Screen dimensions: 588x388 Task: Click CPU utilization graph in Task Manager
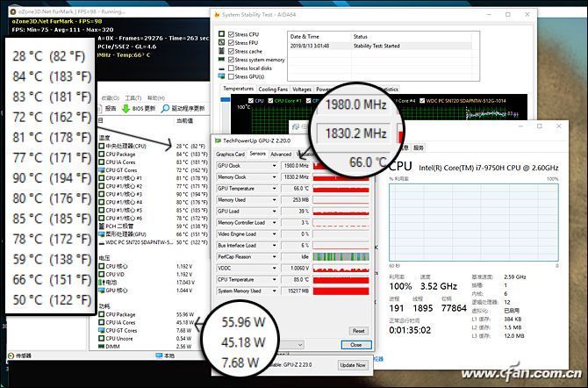(474, 222)
